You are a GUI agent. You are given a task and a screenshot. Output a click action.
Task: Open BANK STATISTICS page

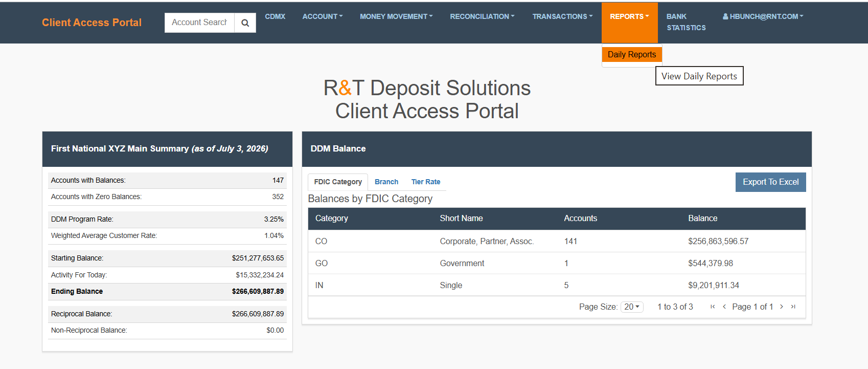point(686,22)
